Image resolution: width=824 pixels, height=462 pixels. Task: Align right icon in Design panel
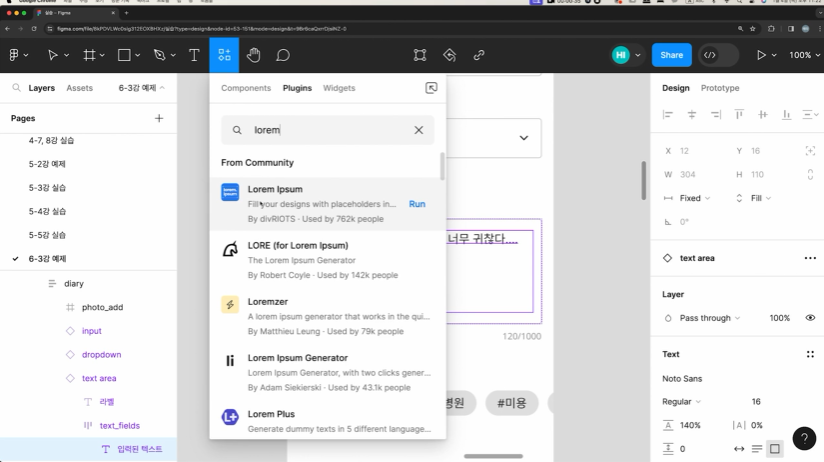(716, 115)
